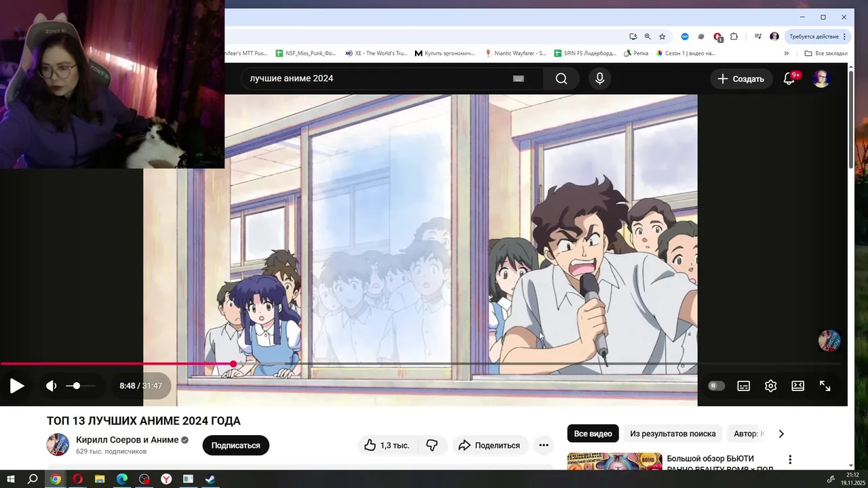868x488 pixels.
Task: Open the Все закладки folder
Action: pos(825,53)
